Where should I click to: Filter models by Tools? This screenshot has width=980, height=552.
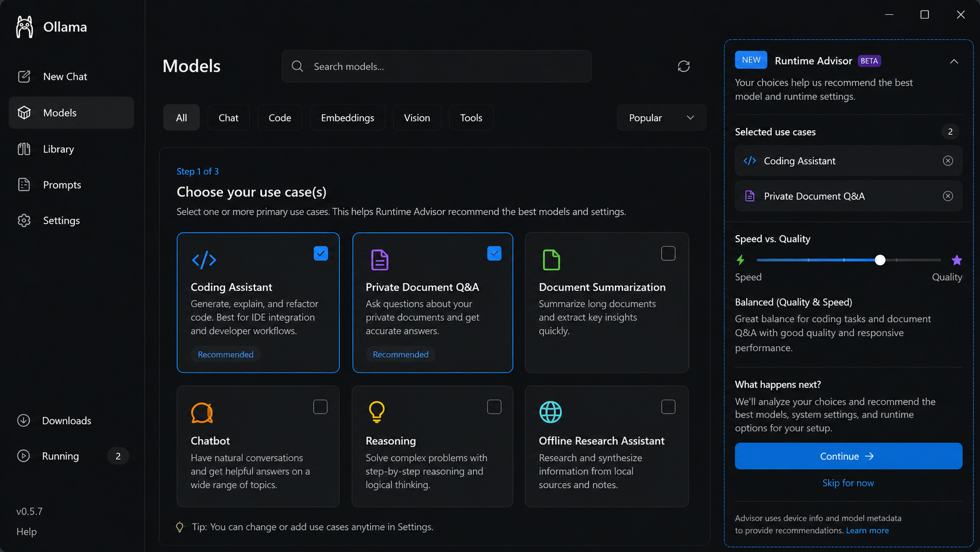point(471,118)
